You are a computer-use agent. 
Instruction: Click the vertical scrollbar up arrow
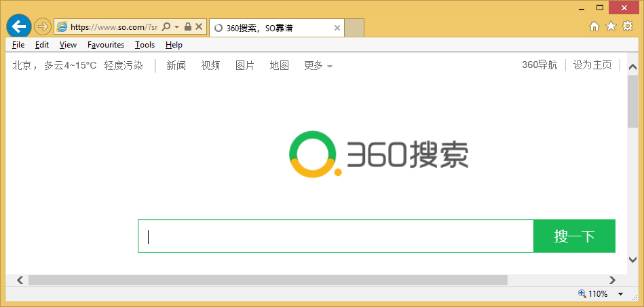pyautogui.click(x=633, y=67)
